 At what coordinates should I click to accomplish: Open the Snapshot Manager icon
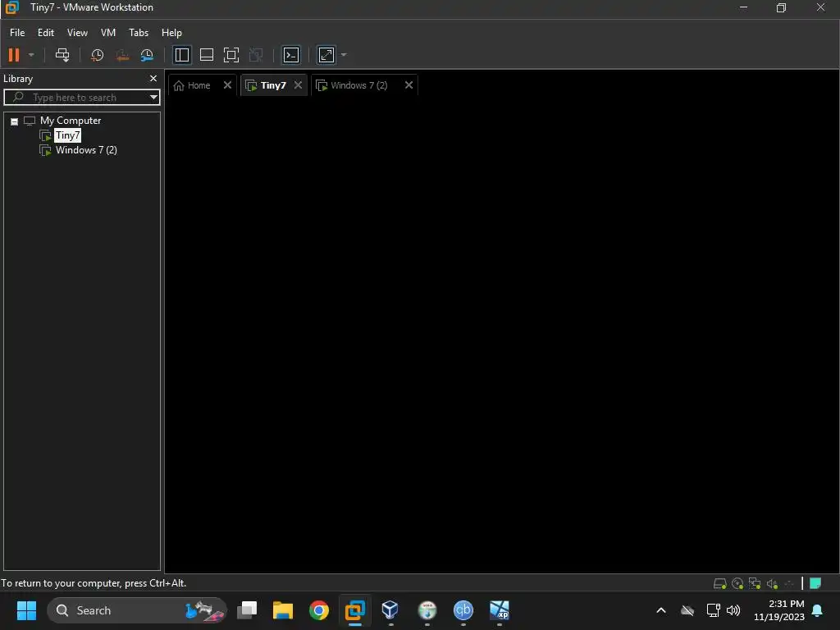coord(147,55)
